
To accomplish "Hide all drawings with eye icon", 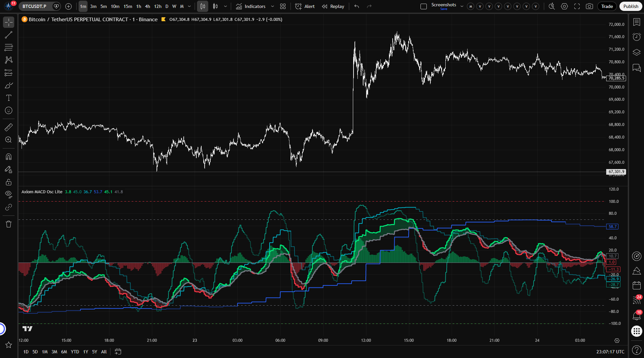I will pyautogui.click(x=9, y=194).
